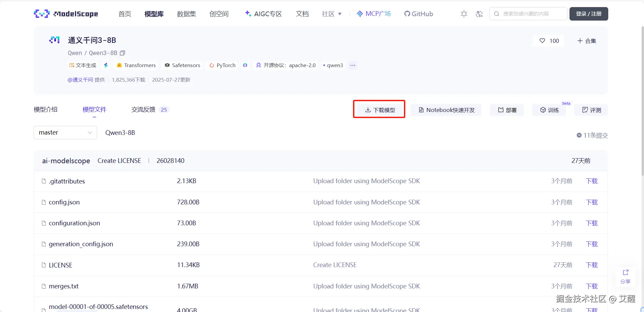The image size is (644, 312).
Task: Switch to the 交流反馈 tab
Action: pyautogui.click(x=150, y=110)
